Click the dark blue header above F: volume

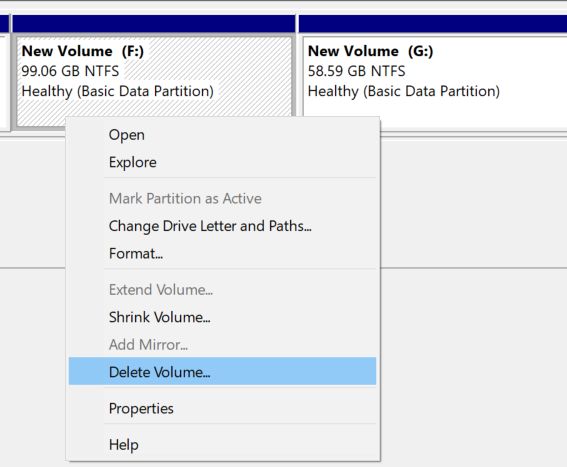coord(154,24)
